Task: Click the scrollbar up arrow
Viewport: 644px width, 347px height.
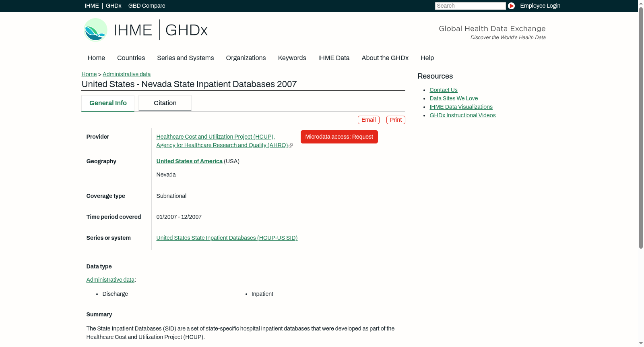Action: pos(641,3)
